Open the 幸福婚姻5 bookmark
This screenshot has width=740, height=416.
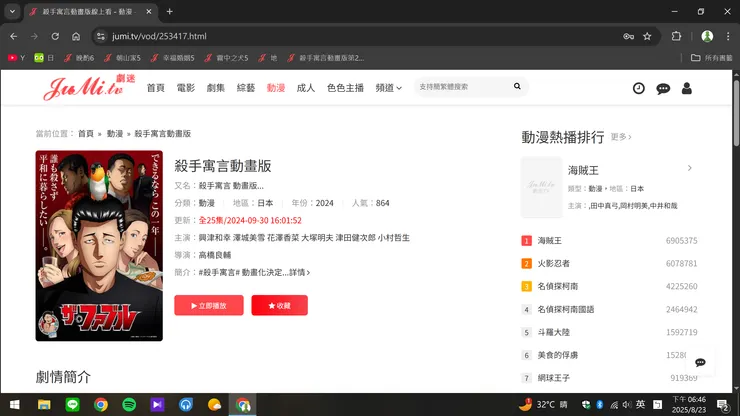point(172,58)
